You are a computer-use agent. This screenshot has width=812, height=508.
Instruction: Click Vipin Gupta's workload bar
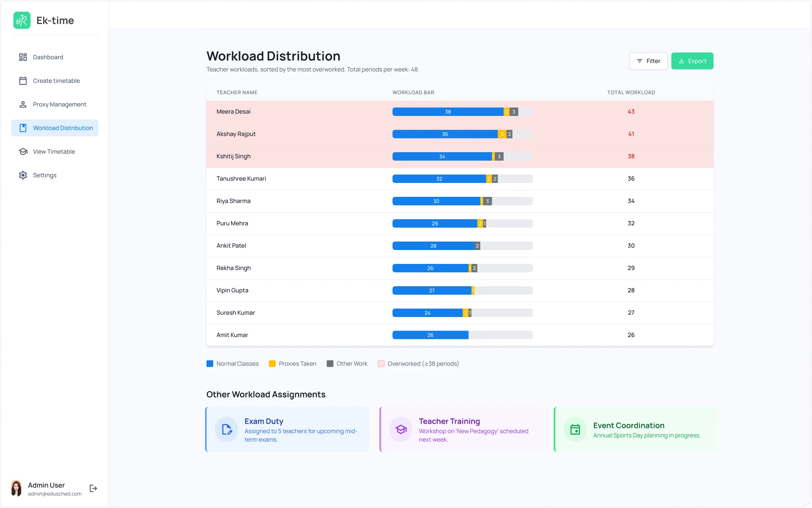pyautogui.click(x=462, y=290)
